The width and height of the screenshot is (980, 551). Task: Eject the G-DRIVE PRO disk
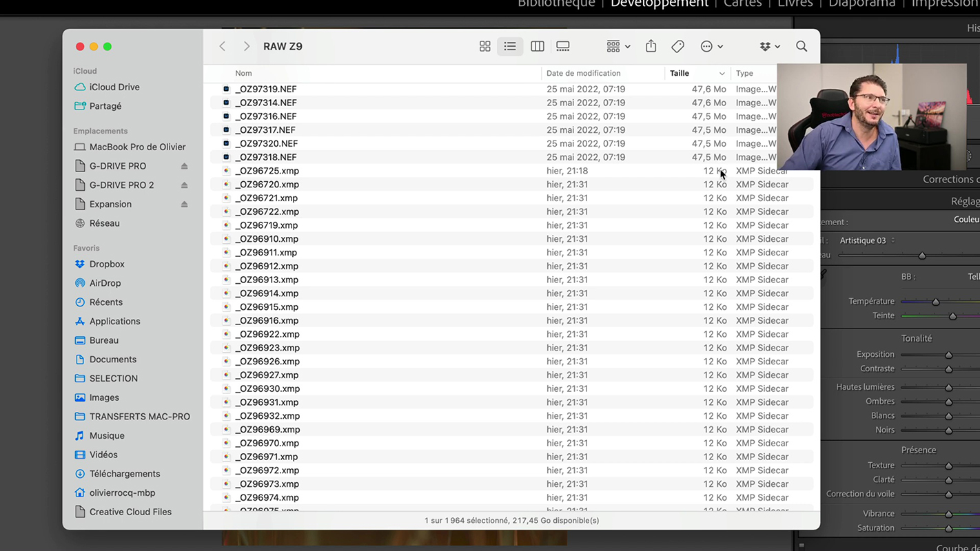tap(184, 166)
